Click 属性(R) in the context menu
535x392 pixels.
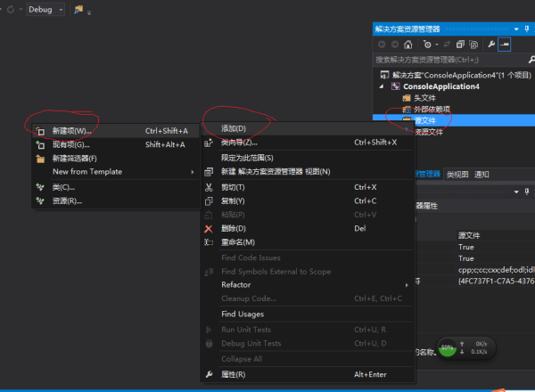click(x=309, y=374)
